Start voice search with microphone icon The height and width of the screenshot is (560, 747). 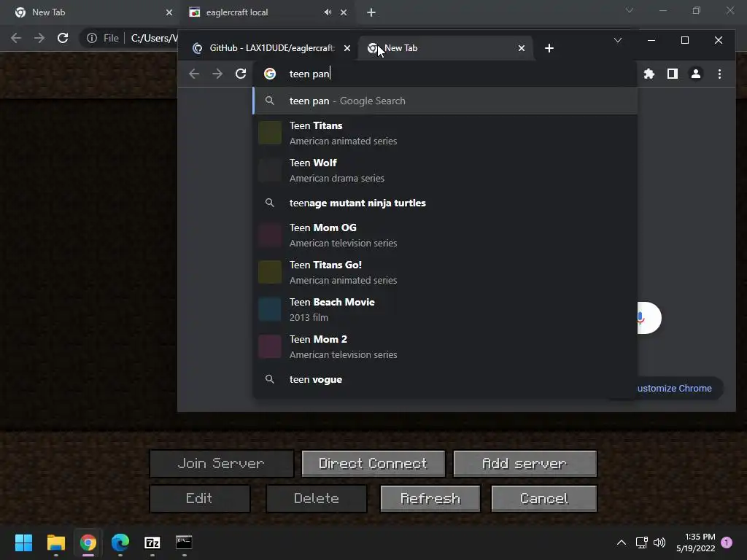[x=641, y=317]
